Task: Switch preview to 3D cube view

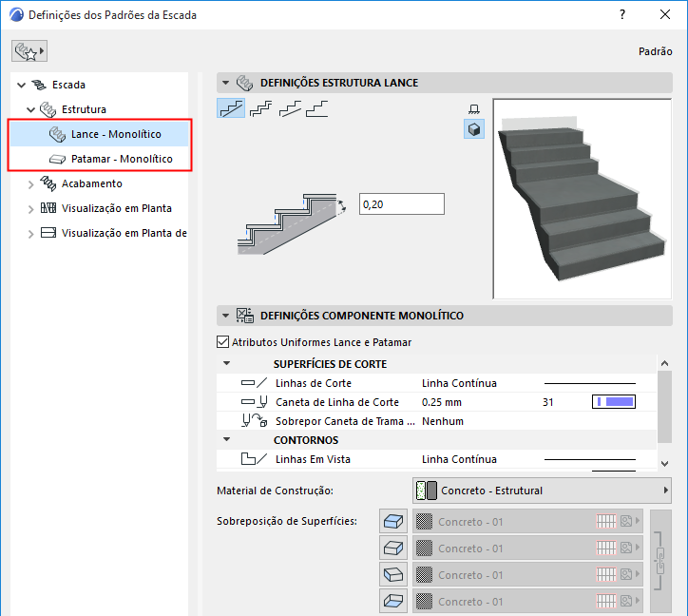Action: pyautogui.click(x=474, y=129)
